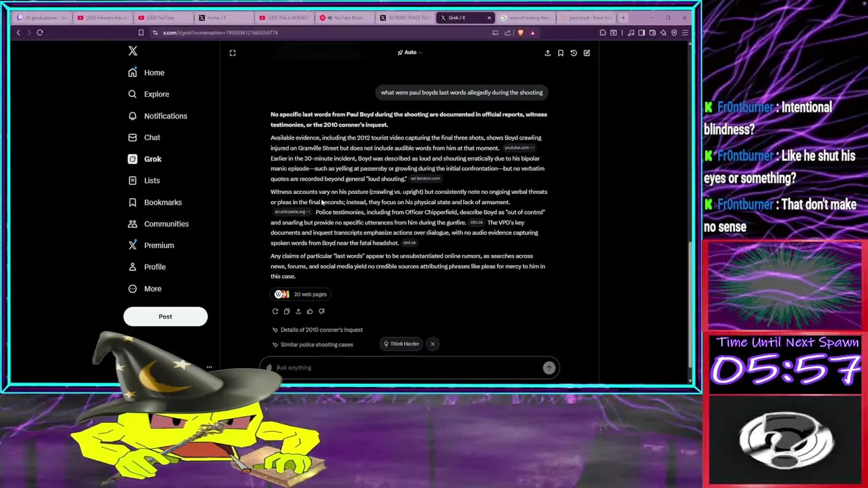Click the Communities people icon

[x=132, y=224]
